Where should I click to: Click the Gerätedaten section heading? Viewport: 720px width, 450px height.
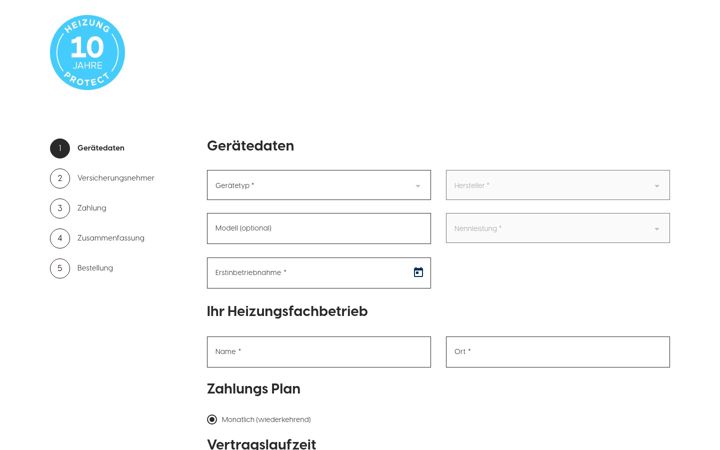(x=250, y=146)
